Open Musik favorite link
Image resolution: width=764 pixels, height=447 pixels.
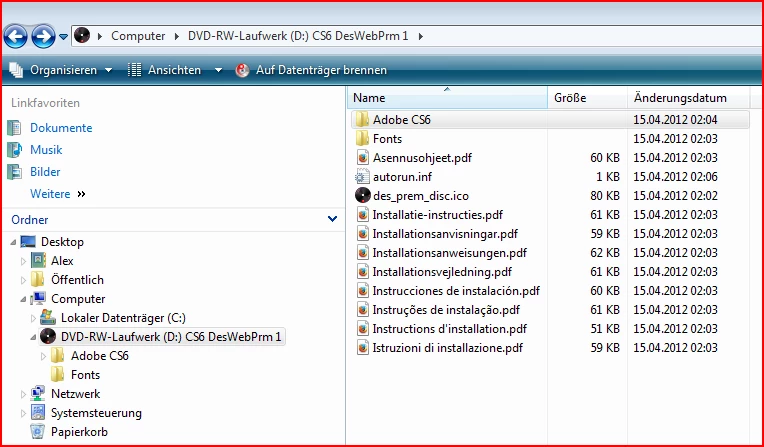pyautogui.click(x=46, y=150)
